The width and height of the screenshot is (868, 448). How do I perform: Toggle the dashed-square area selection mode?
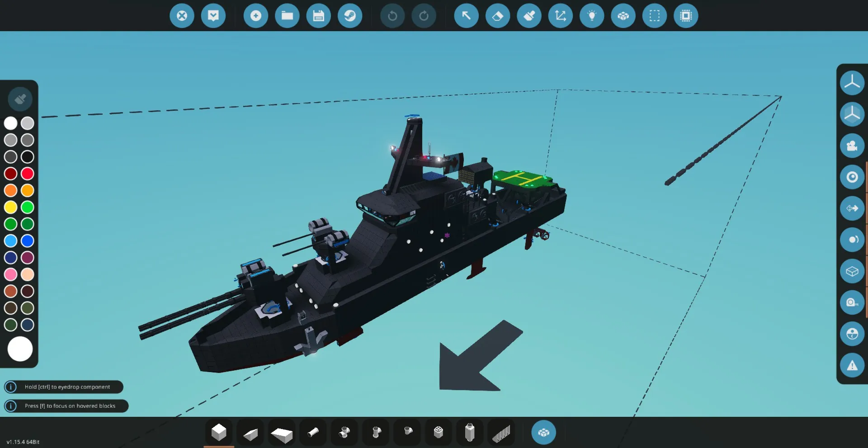pyautogui.click(x=654, y=16)
